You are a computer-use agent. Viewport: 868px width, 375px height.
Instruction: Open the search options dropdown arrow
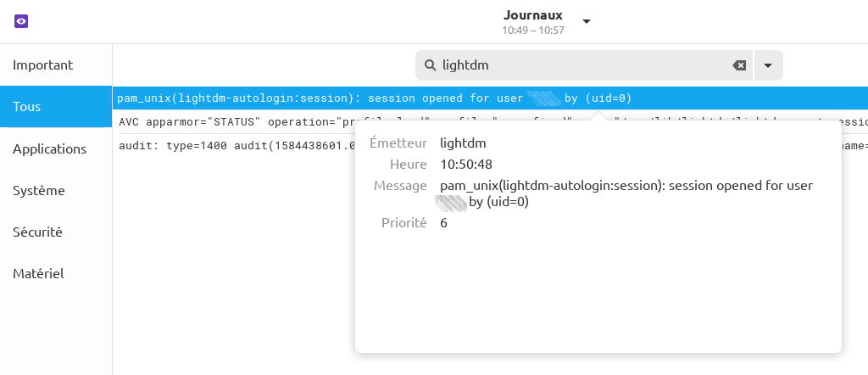768,65
